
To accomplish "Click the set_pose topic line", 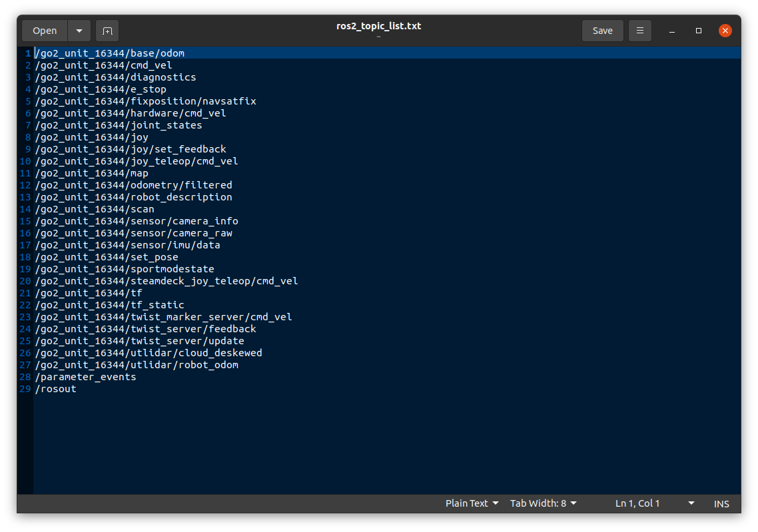I will tap(107, 257).
